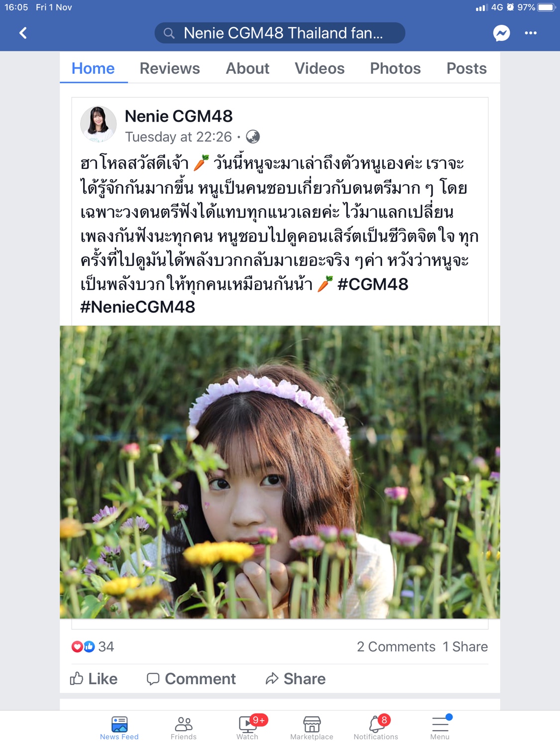
Task: Open the bottom Menu hamburger icon
Action: 440,724
